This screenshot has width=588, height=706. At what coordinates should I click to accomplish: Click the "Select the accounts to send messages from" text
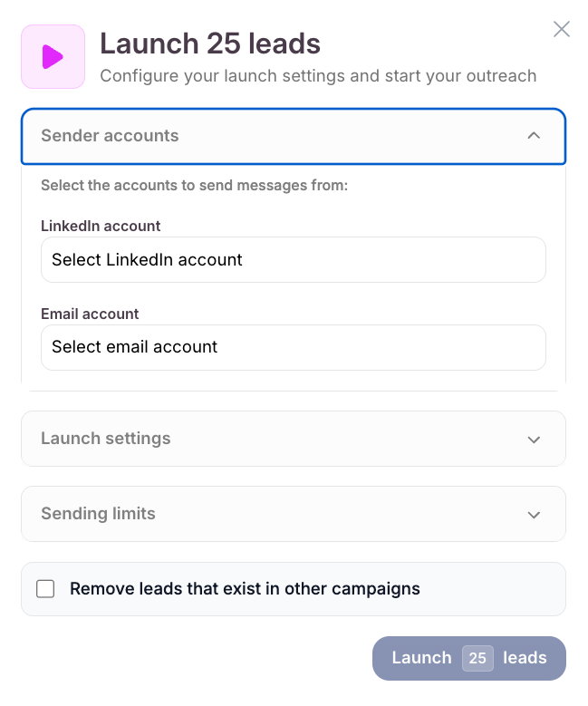(x=194, y=186)
